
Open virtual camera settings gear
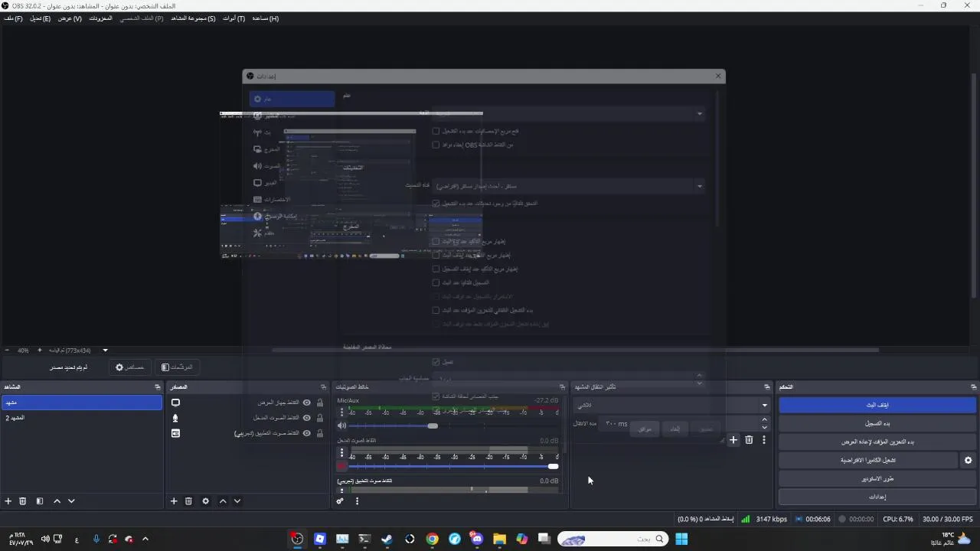[968, 460]
